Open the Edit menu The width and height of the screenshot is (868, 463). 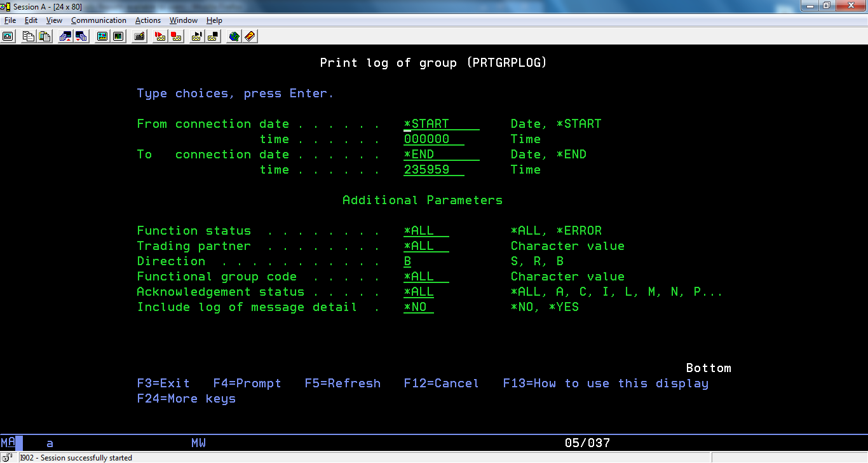coord(31,20)
